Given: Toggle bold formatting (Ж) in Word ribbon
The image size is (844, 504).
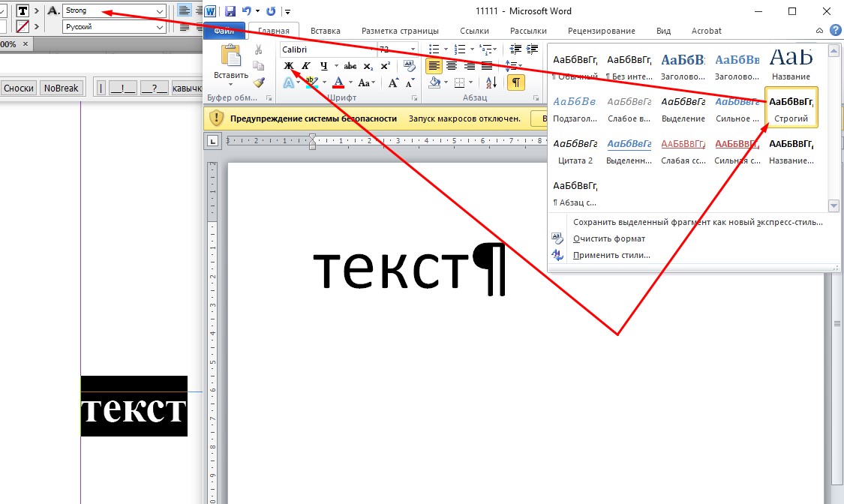Looking at the screenshot, I should 289,65.
